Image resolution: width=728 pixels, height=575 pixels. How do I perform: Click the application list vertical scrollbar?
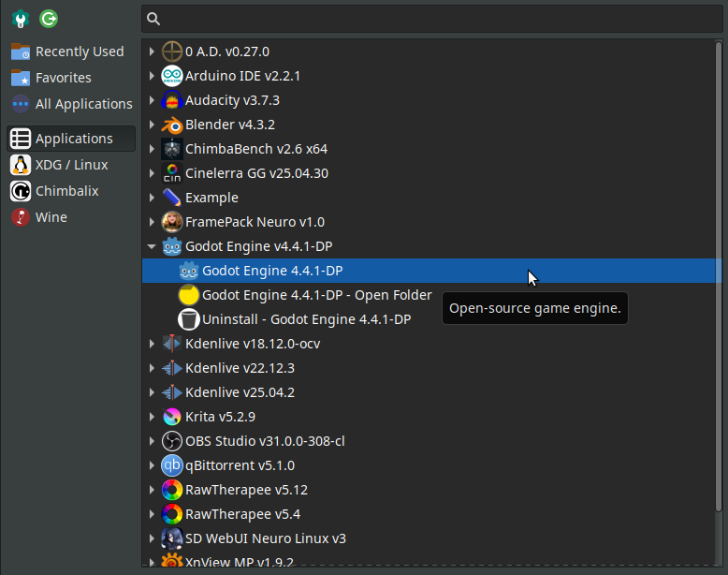(719, 276)
